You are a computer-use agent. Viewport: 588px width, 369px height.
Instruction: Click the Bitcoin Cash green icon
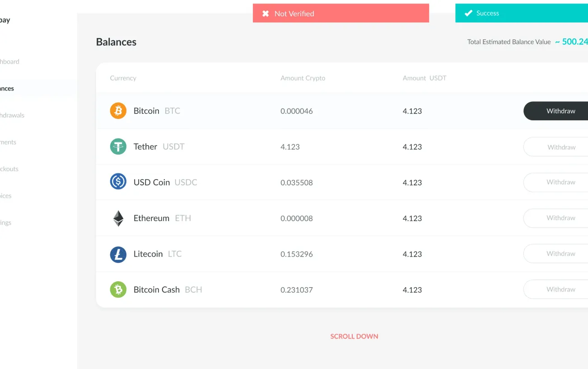click(118, 289)
